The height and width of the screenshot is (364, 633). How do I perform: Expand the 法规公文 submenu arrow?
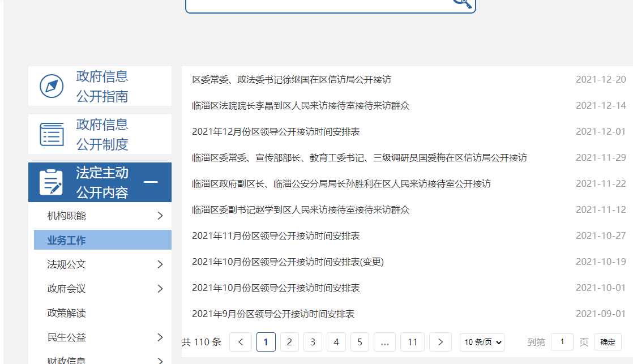160,264
